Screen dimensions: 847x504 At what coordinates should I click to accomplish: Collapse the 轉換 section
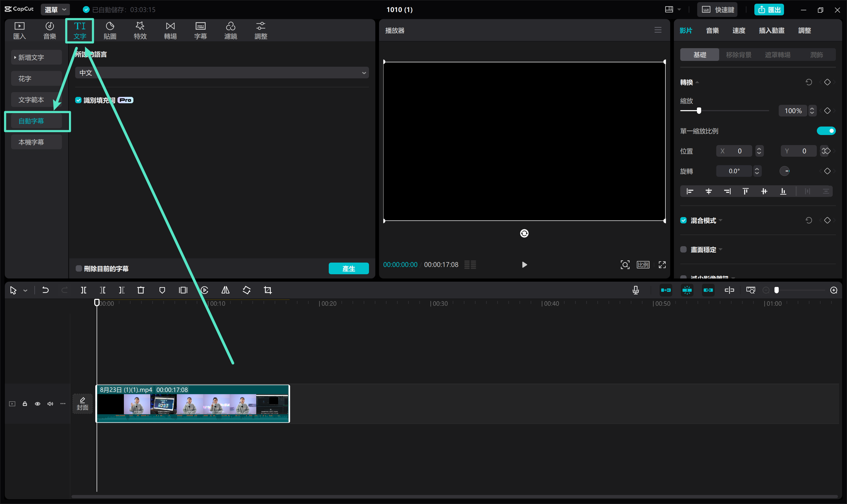coord(697,82)
